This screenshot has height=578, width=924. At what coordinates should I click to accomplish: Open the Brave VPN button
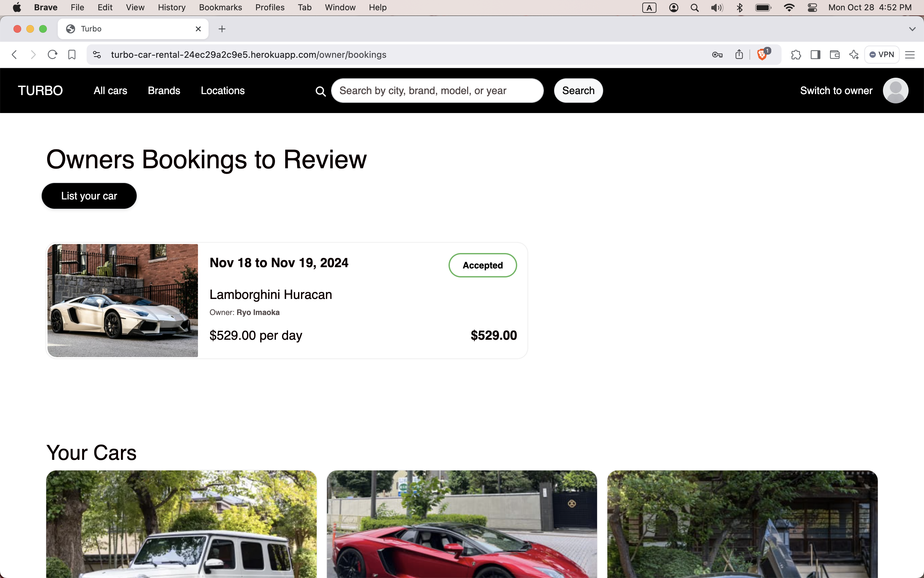tap(882, 55)
